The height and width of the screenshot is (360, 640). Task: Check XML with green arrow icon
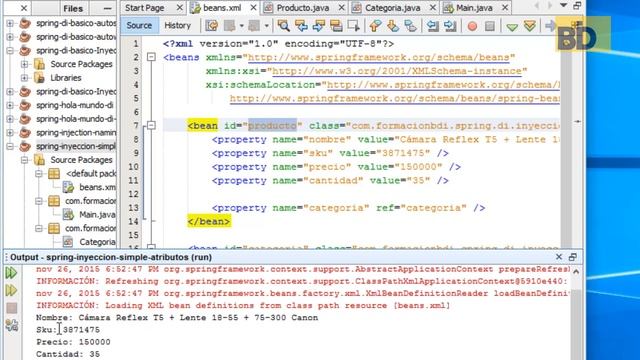click(512, 27)
